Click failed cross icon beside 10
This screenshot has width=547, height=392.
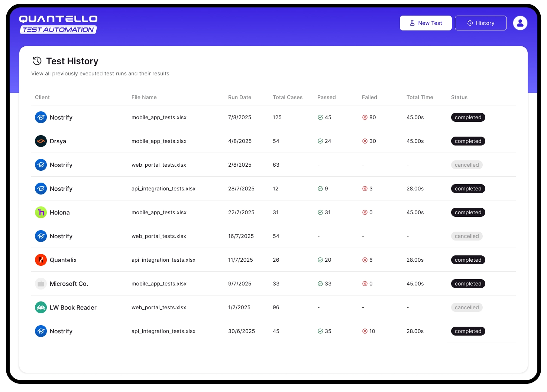365,331
